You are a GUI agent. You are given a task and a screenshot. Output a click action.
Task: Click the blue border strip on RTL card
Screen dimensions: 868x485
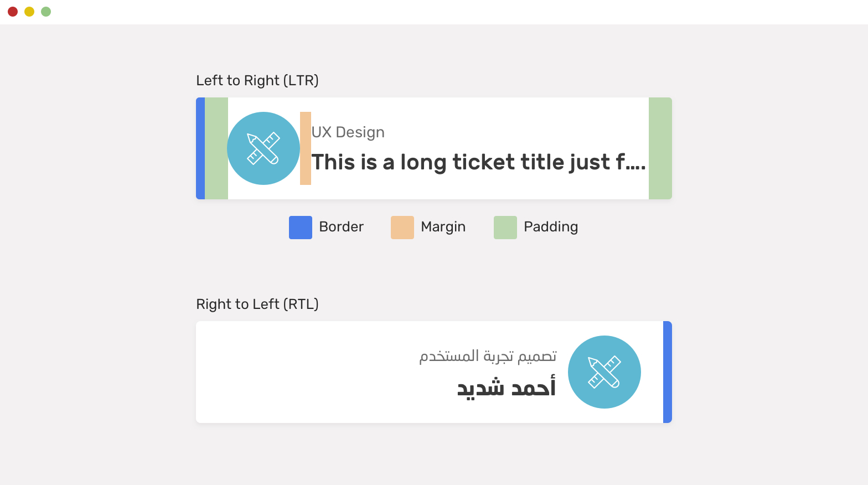pos(668,372)
